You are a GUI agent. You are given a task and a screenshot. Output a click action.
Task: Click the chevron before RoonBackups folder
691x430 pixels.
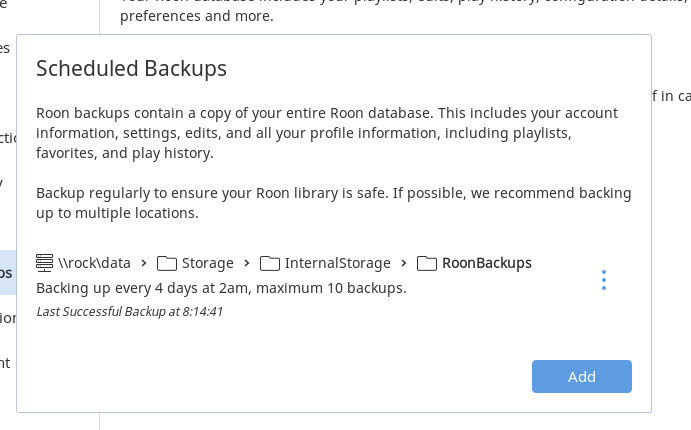(x=404, y=263)
